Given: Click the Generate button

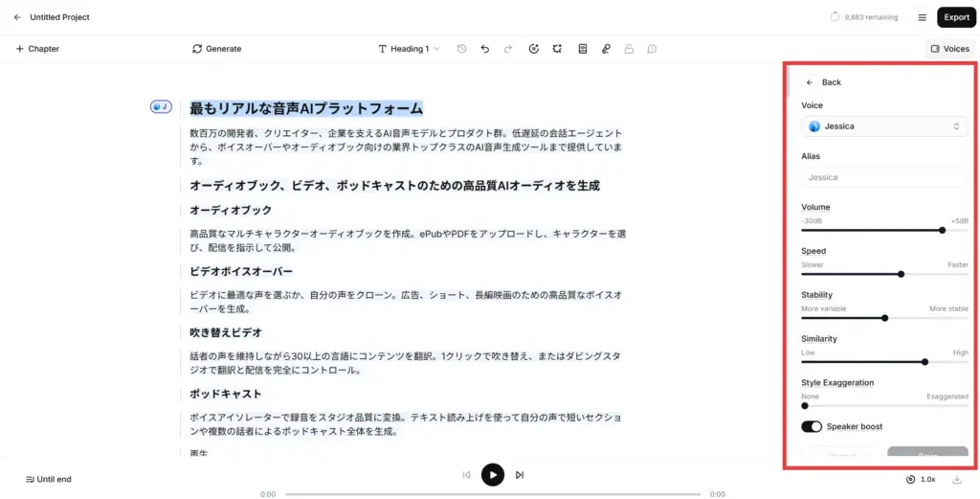Looking at the screenshot, I should tap(217, 49).
